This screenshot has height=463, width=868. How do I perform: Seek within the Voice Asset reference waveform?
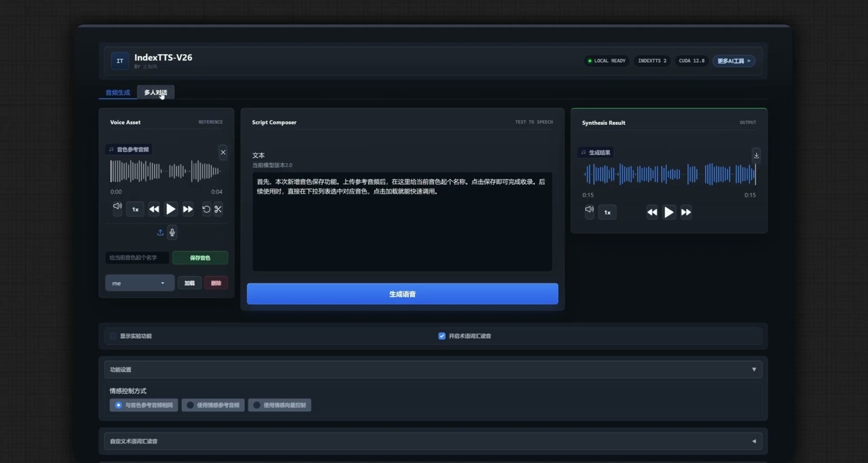[166, 171]
